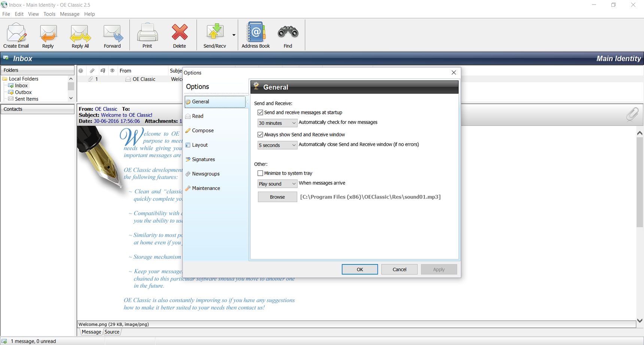
Task: Click the priority column header icon
Action: [81, 70]
